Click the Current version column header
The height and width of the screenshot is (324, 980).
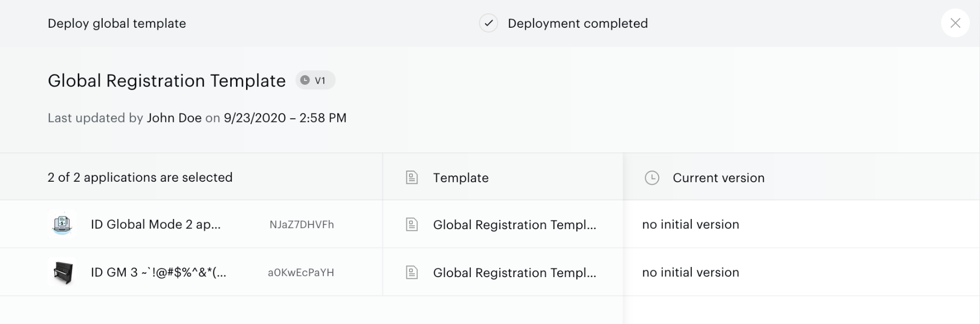pos(718,177)
